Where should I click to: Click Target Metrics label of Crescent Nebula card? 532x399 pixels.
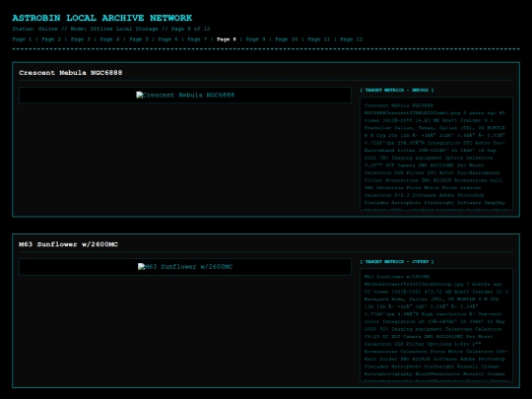pyautogui.click(x=397, y=91)
